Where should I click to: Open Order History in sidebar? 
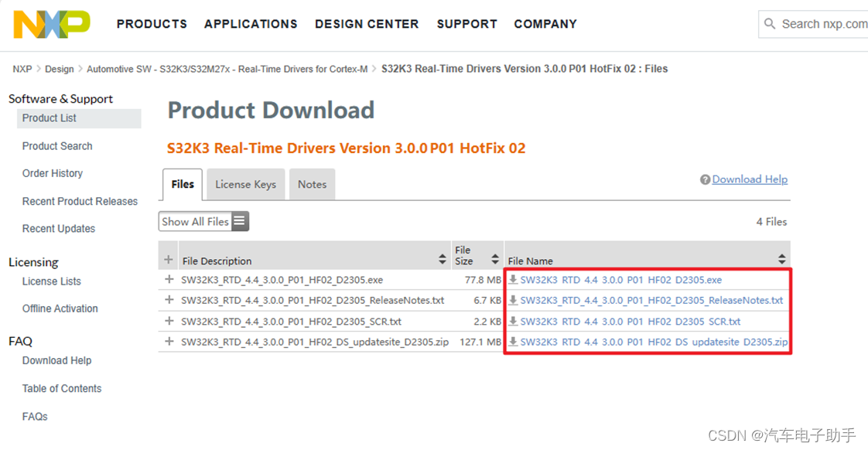point(53,173)
